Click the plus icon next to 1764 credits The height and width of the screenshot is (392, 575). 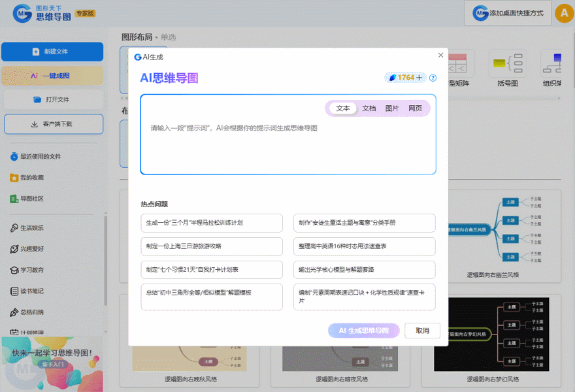click(x=419, y=78)
